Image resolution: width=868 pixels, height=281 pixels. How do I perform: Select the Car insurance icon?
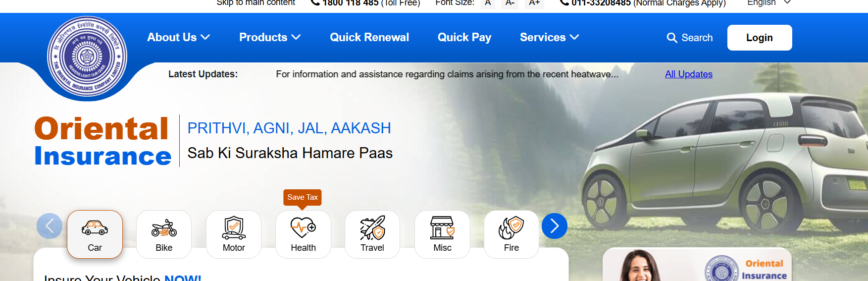95,228
